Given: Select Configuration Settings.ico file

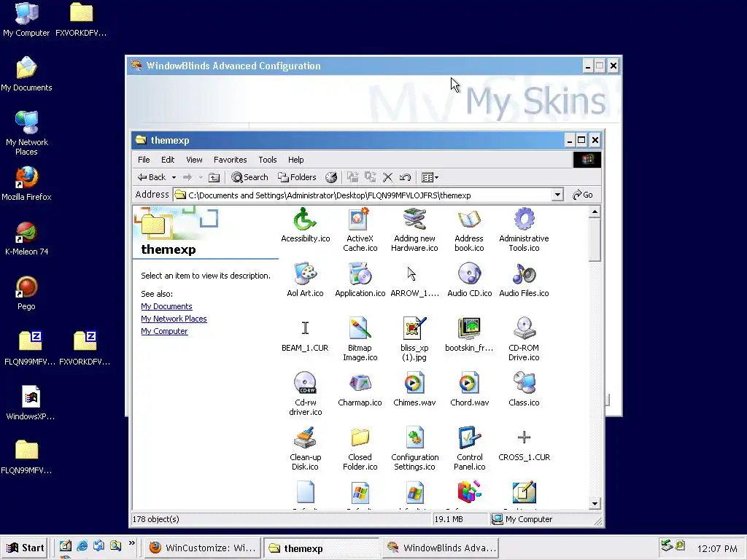Looking at the screenshot, I should pos(414,449).
